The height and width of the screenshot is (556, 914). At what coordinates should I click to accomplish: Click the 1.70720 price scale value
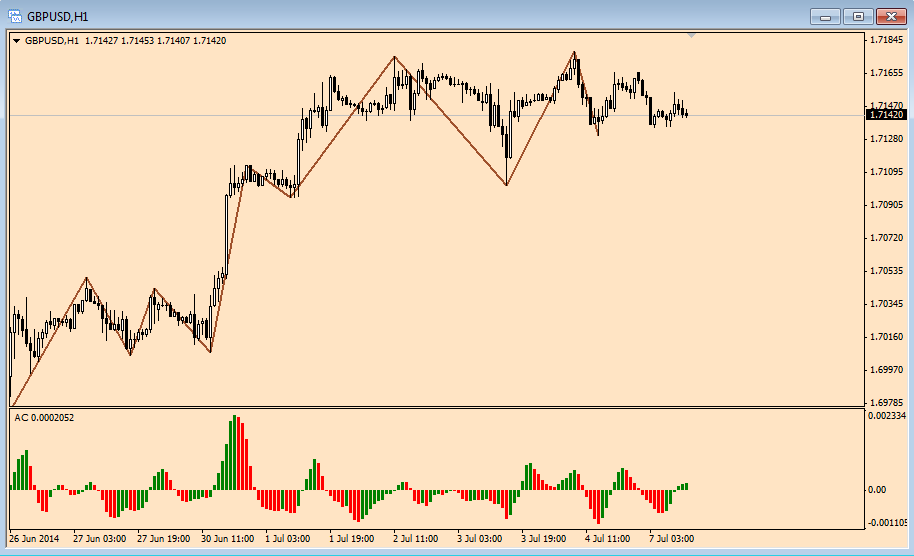886,238
